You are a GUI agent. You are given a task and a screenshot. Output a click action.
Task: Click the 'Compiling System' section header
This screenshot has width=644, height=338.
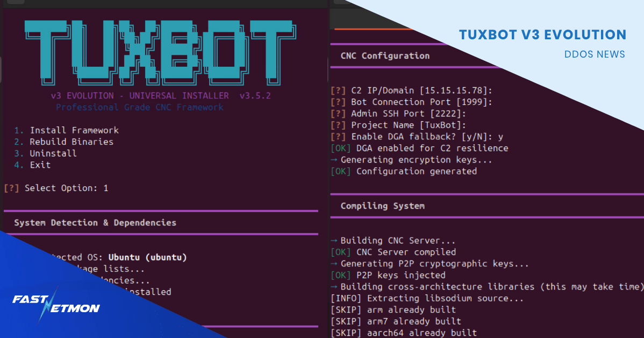point(382,206)
